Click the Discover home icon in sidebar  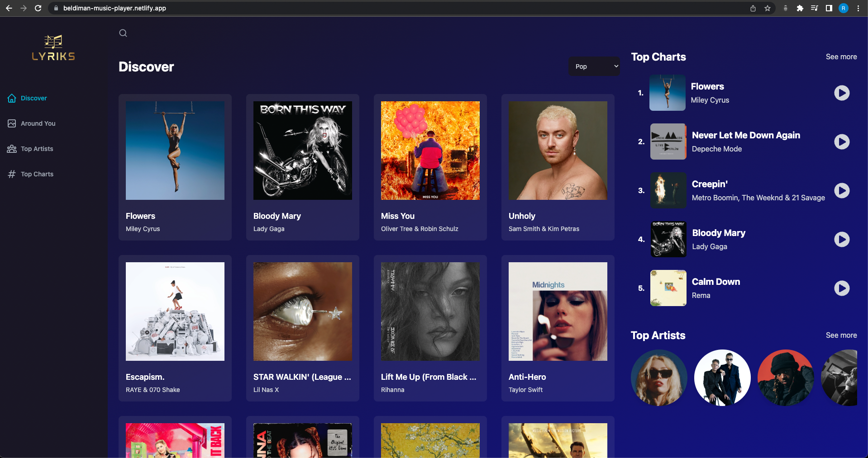[x=12, y=98]
